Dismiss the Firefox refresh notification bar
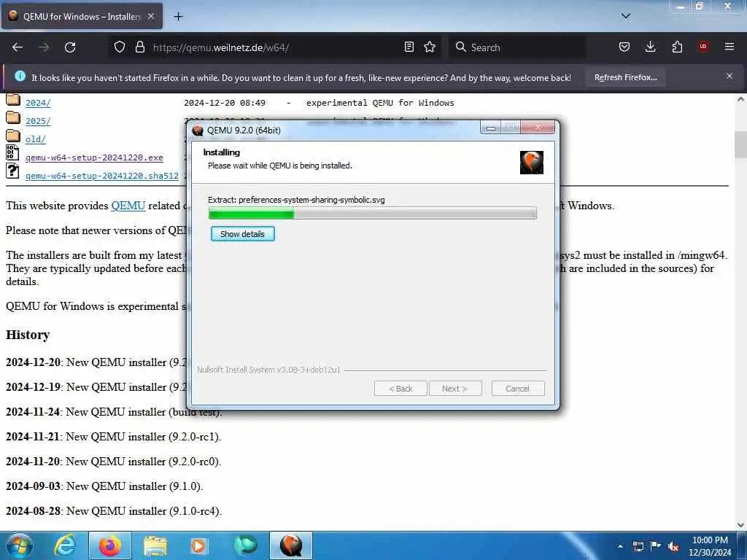The width and height of the screenshot is (747, 560). (x=729, y=76)
